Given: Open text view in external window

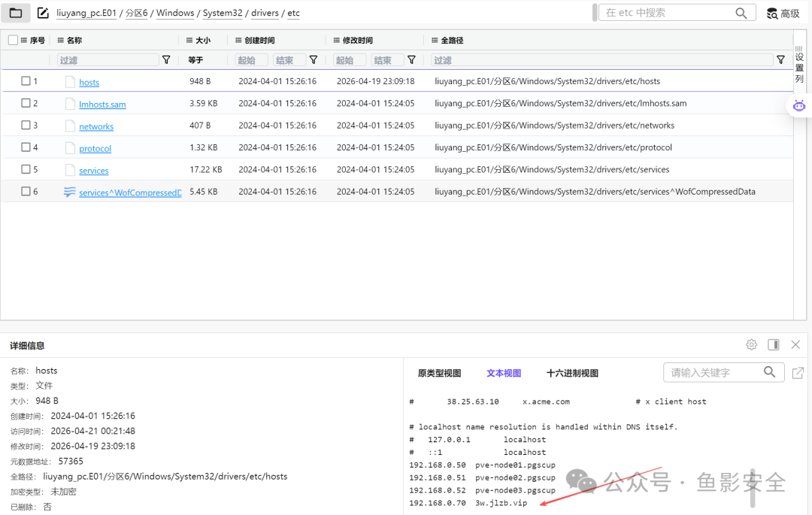Looking at the screenshot, I should pos(798,373).
